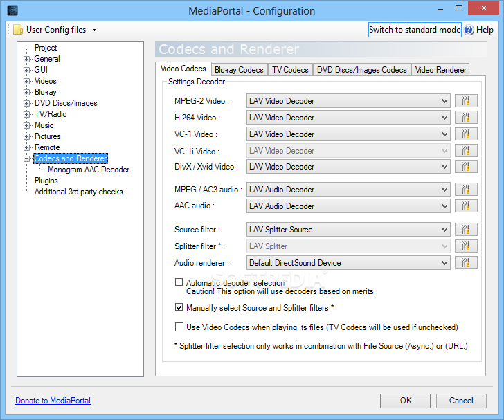Open the Donate to MediaPortal link
504x420 pixels.
pyautogui.click(x=53, y=401)
